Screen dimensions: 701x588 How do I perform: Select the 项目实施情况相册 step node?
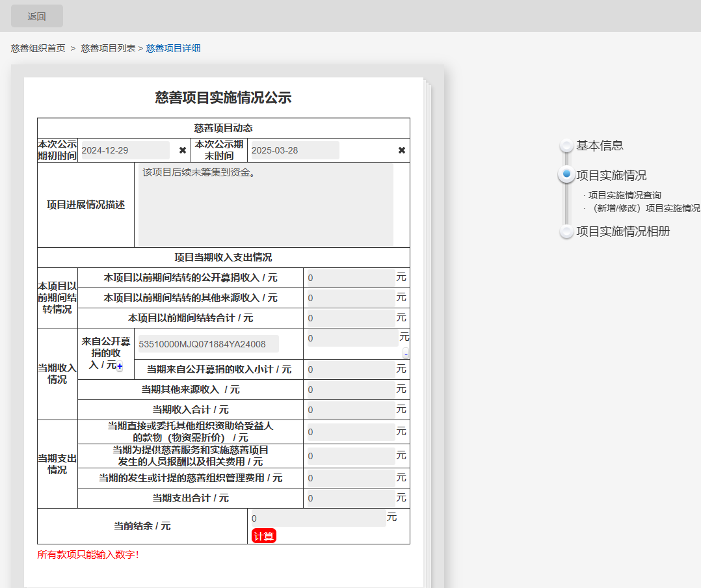pos(566,232)
